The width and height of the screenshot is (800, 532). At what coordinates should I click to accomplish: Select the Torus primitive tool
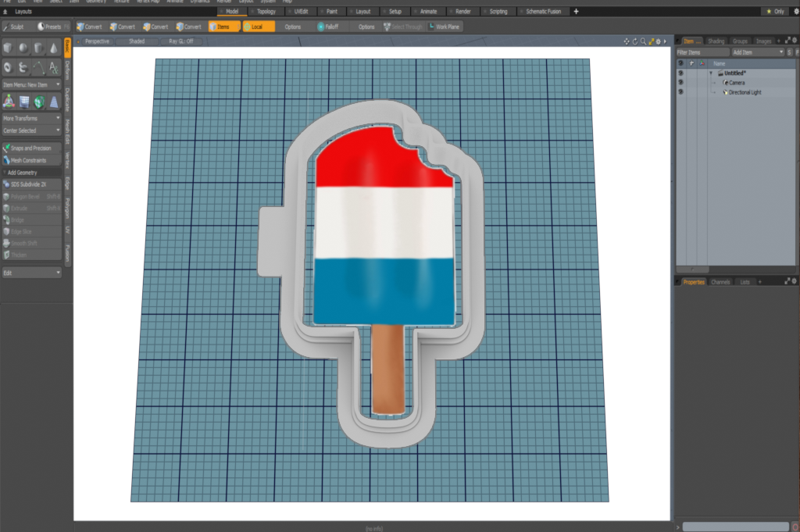pyautogui.click(x=9, y=67)
